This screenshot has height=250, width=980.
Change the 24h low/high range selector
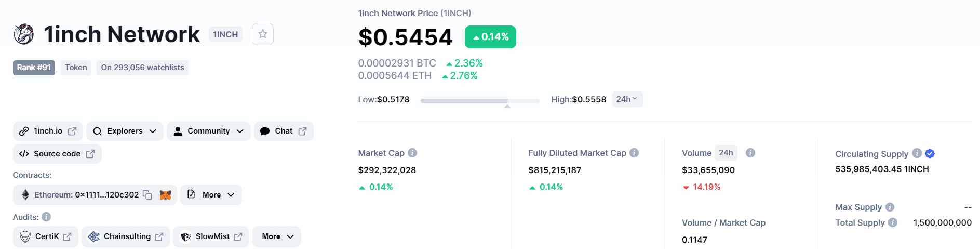(x=627, y=99)
